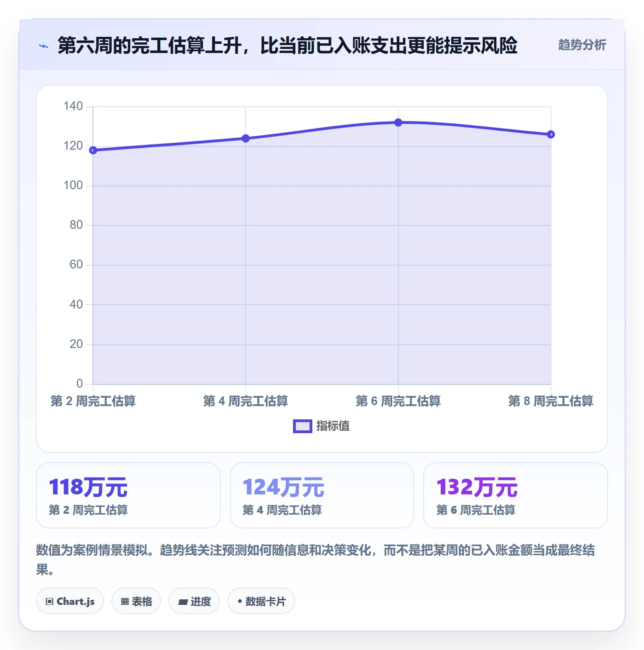Image resolution: width=644 pixels, height=650 pixels.
Task: Click the 132万元 stat card value
Action: click(x=477, y=487)
